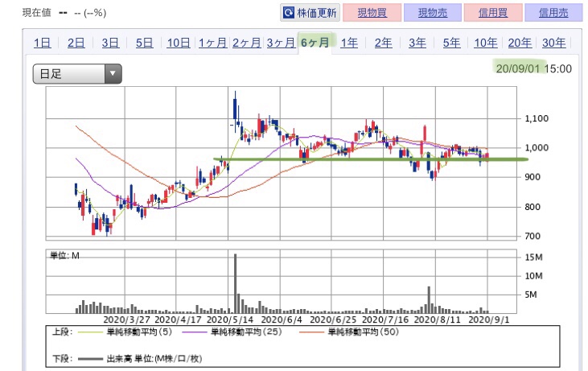Viewport: 588px width, 371px height.
Task: Click the 5M volume axis label
Action: (531, 295)
